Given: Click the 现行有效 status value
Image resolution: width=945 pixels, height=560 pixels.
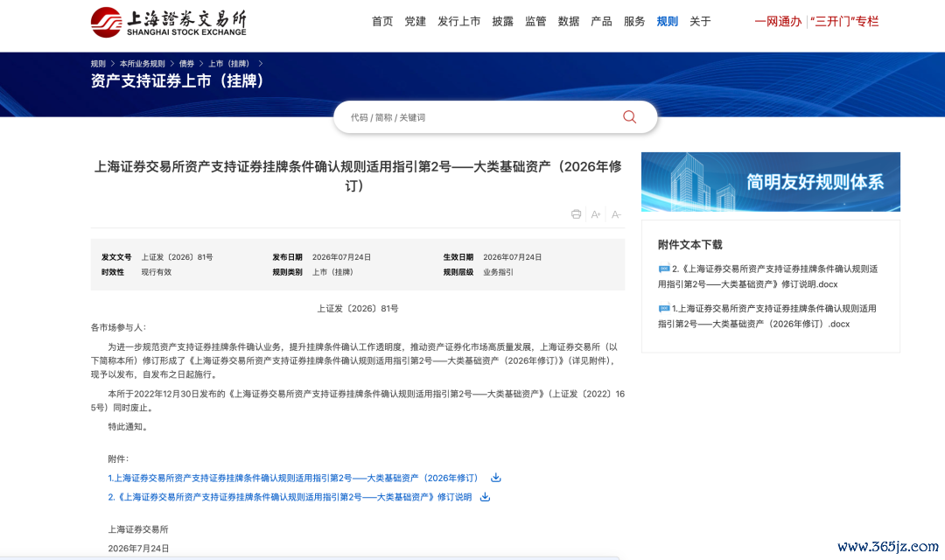Looking at the screenshot, I should coord(156,272).
